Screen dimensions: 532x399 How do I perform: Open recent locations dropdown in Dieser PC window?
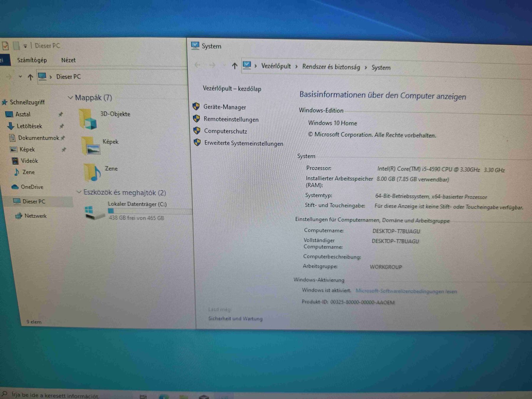pyautogui.click(x=20, y=77)
